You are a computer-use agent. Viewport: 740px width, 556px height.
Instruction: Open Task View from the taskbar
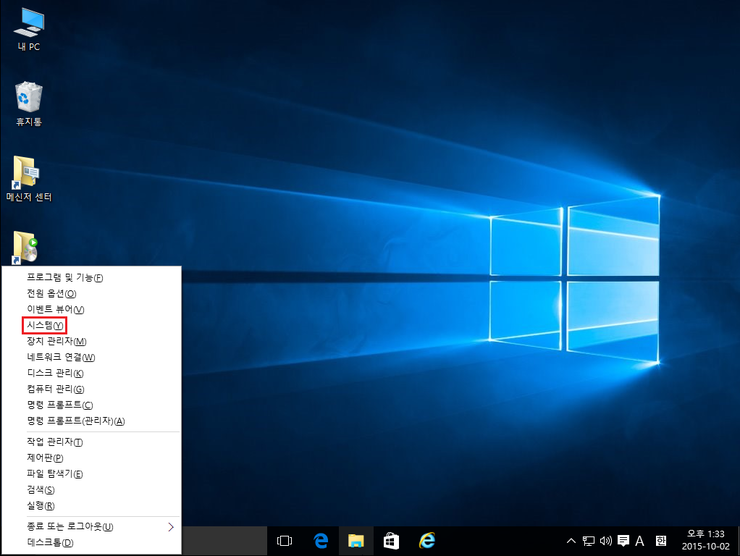[285, 541]
